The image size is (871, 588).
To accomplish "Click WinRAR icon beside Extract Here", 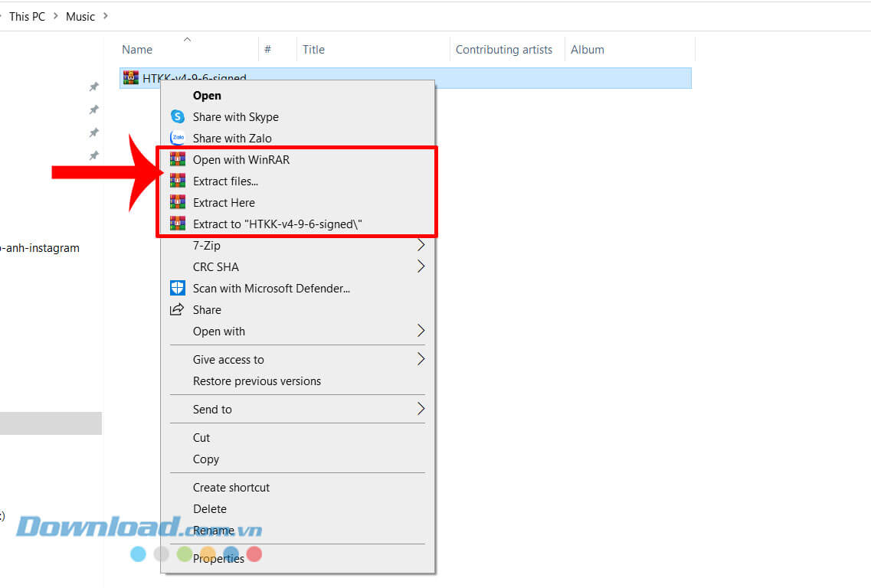I will (x=178, y=203).
